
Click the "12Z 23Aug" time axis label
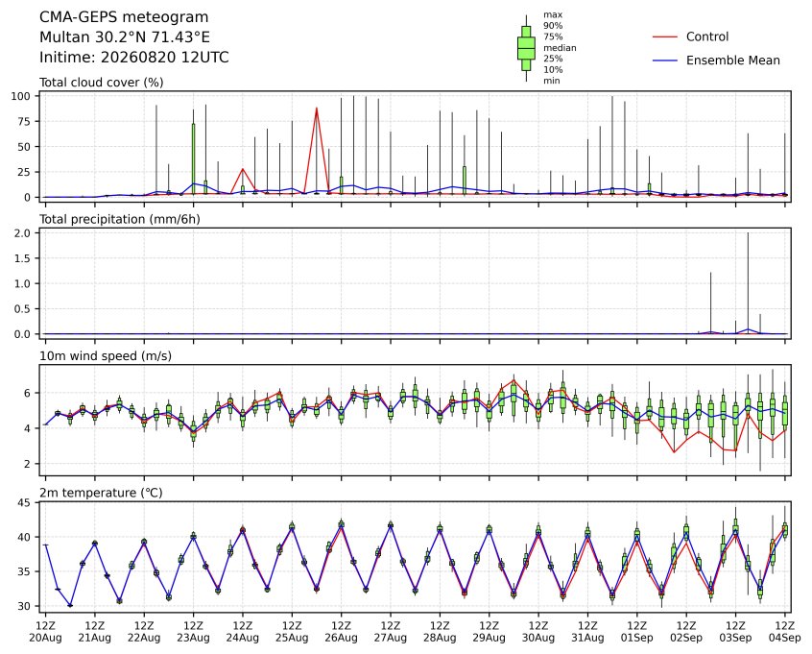[193, 632]
